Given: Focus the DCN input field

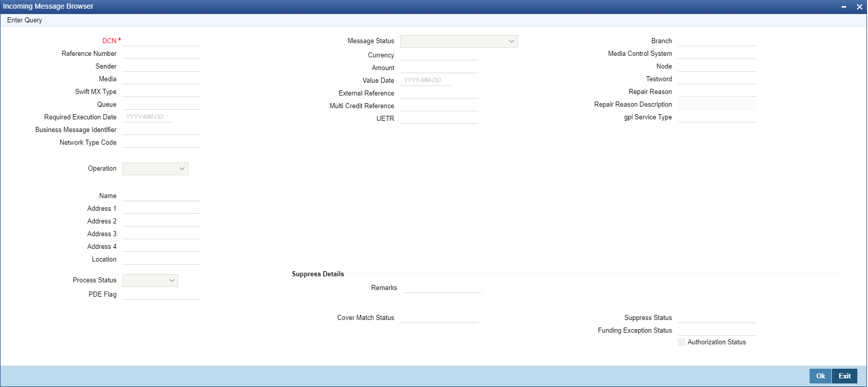Looking at the screenshot, I should [162, 41].
